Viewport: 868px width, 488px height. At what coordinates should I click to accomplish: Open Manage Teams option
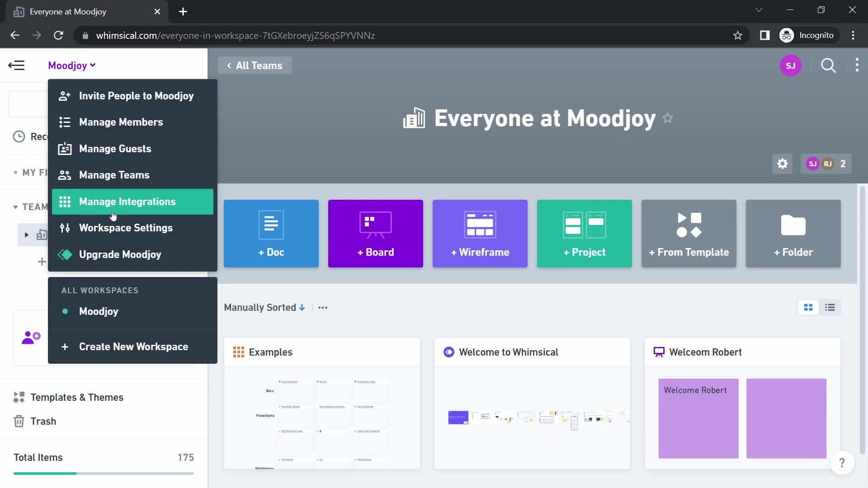132,175
